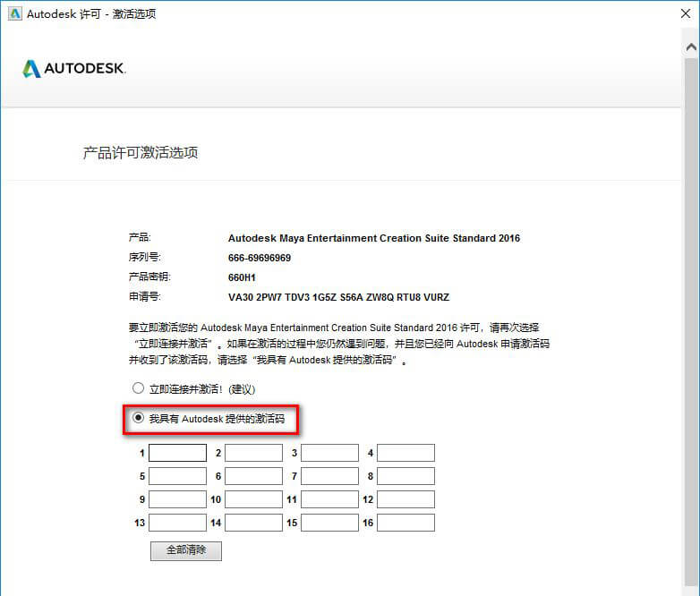Click activation code field 14
Screen dimensions: 700x596
[x=253, y=523]
